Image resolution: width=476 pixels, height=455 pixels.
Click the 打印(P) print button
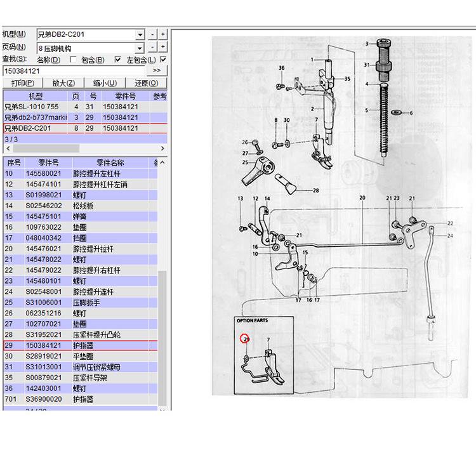(x=23, y=83)
